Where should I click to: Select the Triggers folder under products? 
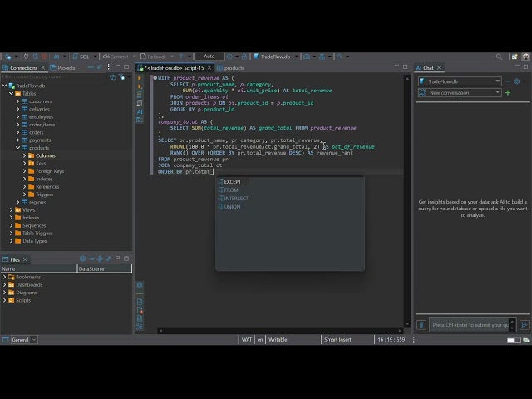pos(44,195)
